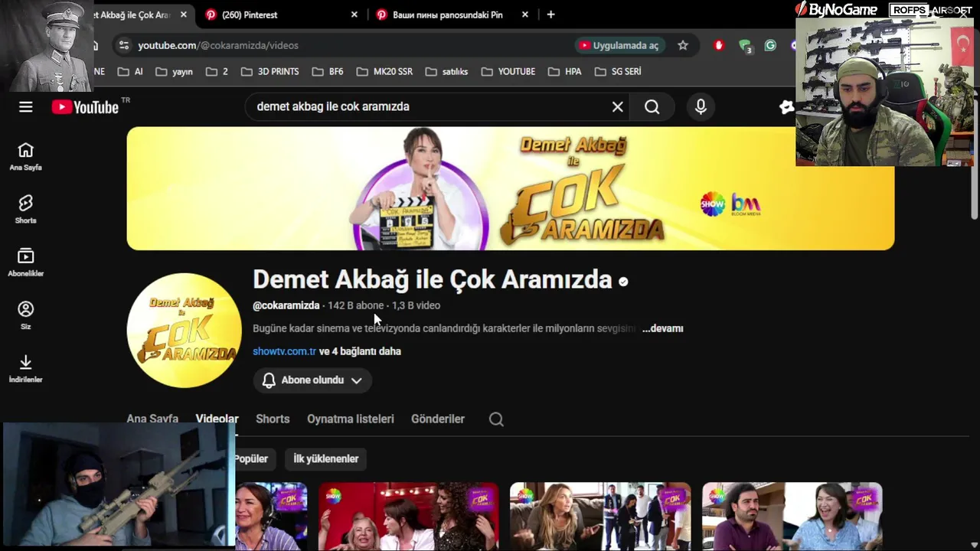Expand the Abone olundu dropdown

pyautogui.click(x=312, y=380)
